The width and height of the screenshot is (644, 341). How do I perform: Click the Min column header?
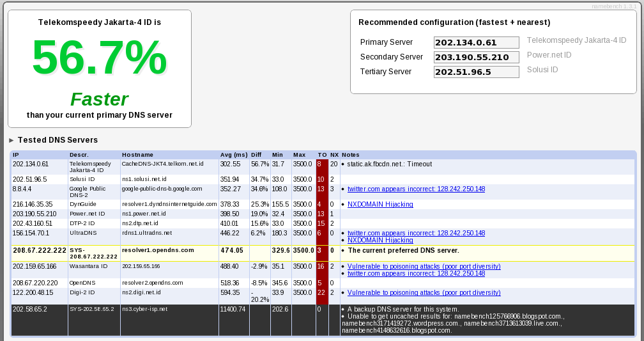click(277, 155)
